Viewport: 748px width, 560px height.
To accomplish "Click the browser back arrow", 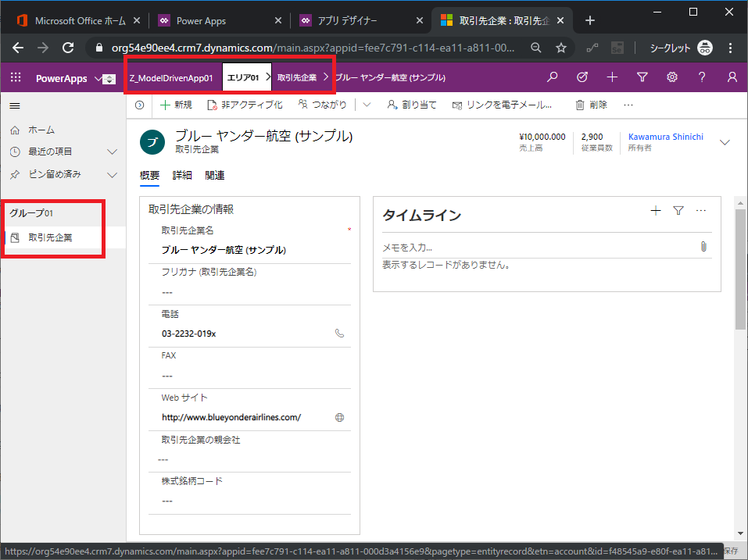I will click(x=18, y=48).
